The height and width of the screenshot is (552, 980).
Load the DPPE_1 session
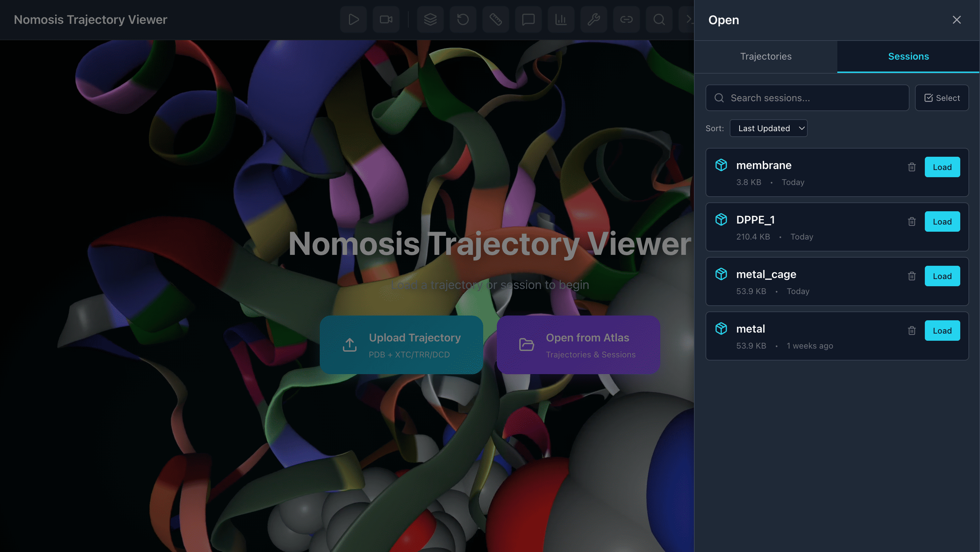(942, 221)
